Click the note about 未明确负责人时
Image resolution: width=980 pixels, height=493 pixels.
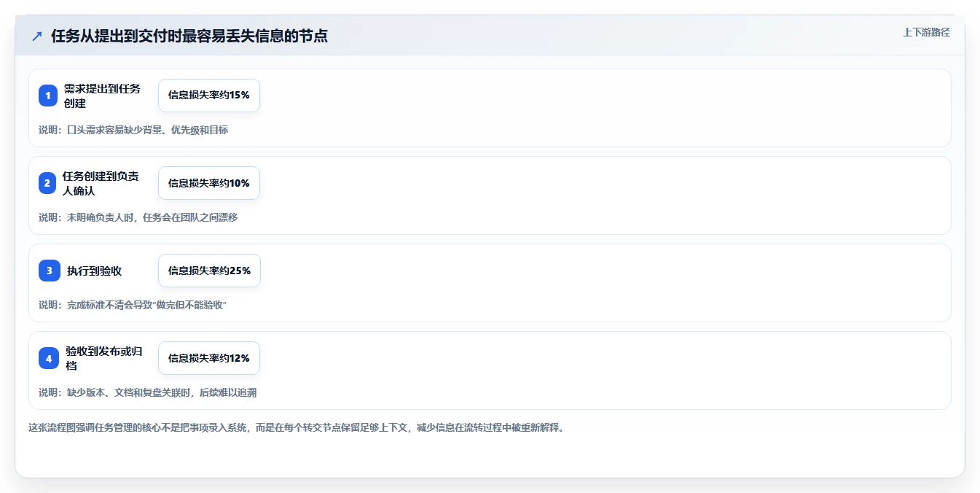click(x=138, y=217)
